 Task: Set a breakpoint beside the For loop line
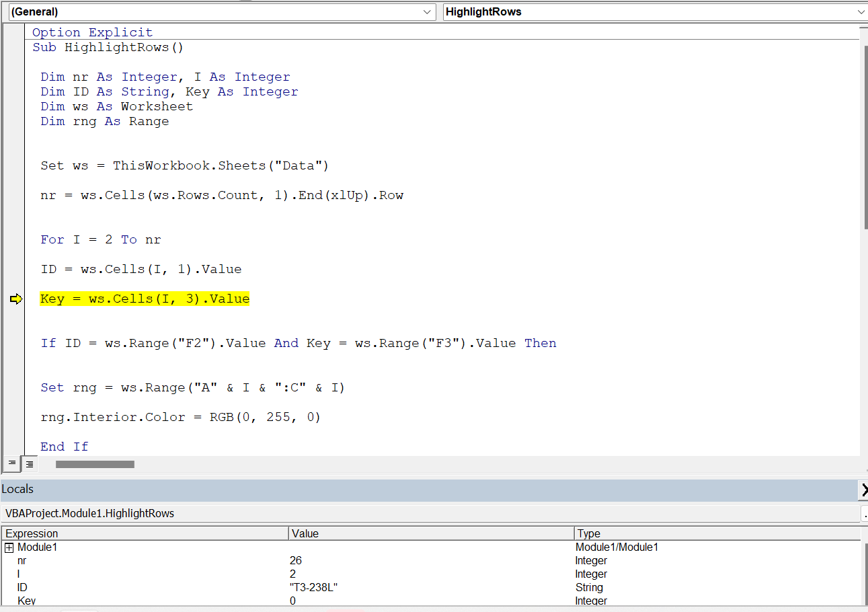pyautogui.click(x=15, y=239)
